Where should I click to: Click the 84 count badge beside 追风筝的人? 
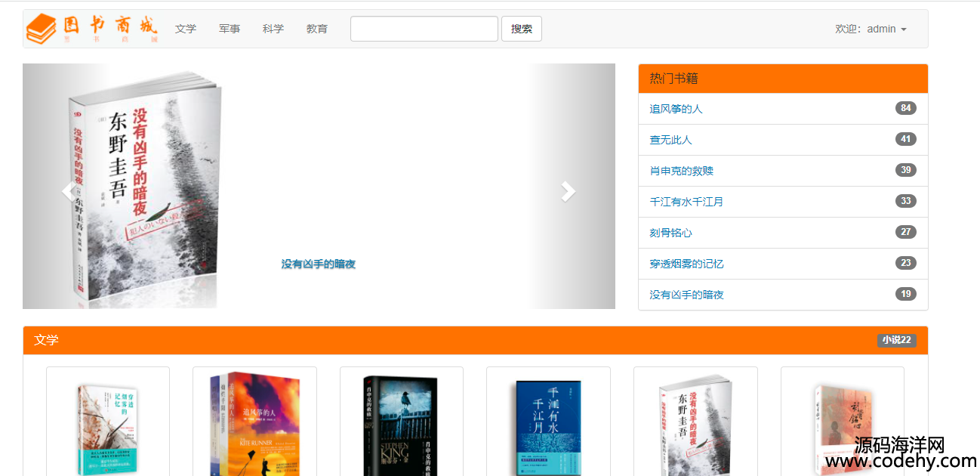[906, 108]
